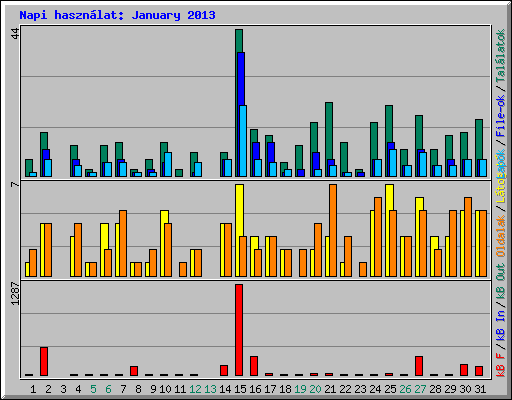
Task: Click the day 3 label on x-axis
Action: tap(63, 389)
